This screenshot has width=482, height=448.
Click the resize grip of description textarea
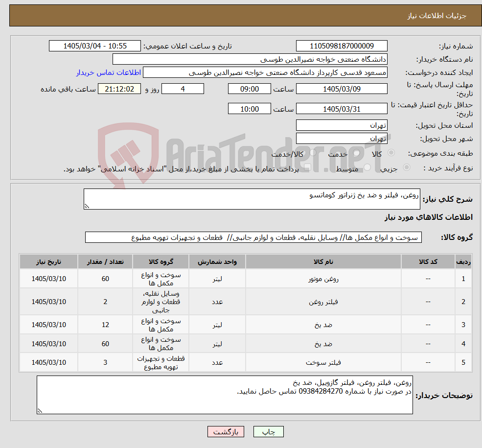(x=87, y=206)
